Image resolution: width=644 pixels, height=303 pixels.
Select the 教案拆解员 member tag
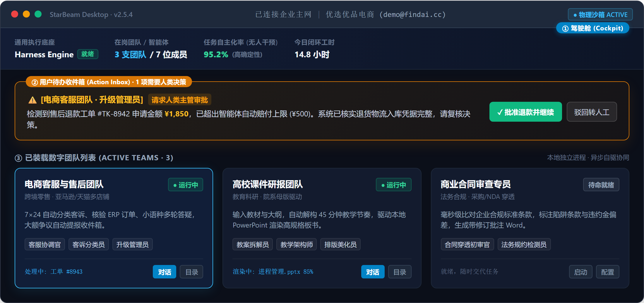point(253,244)
